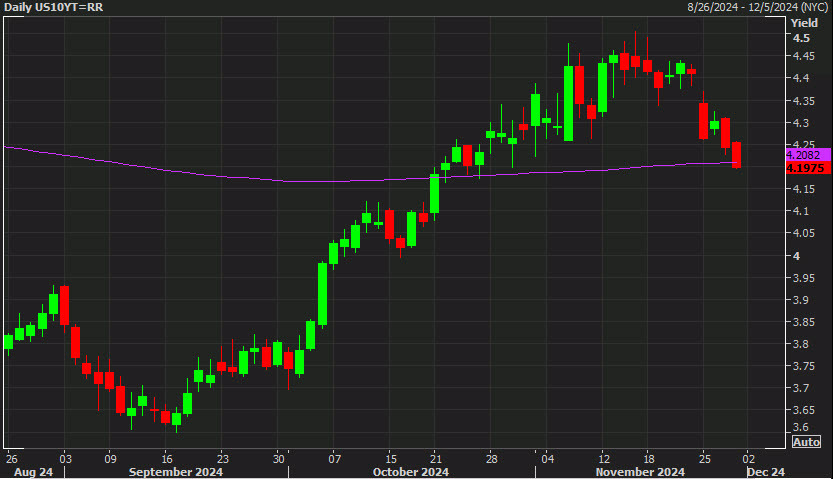Click the 25 date tick label

point(704,459)
